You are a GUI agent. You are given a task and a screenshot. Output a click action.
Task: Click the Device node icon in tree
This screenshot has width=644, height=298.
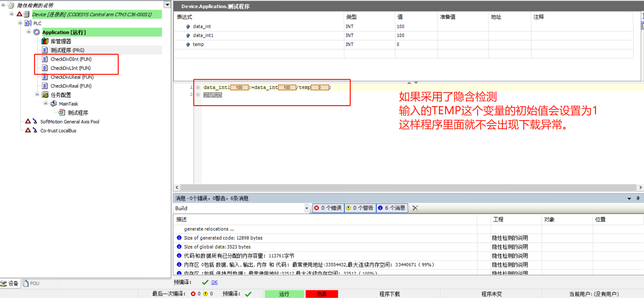click(x=27, y=14)
